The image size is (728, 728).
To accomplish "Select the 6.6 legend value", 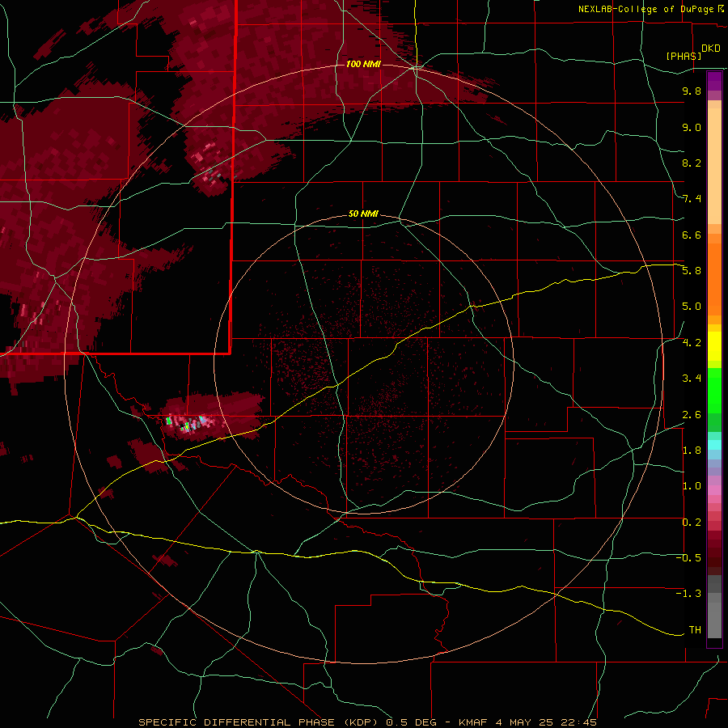I will [692, 235].
